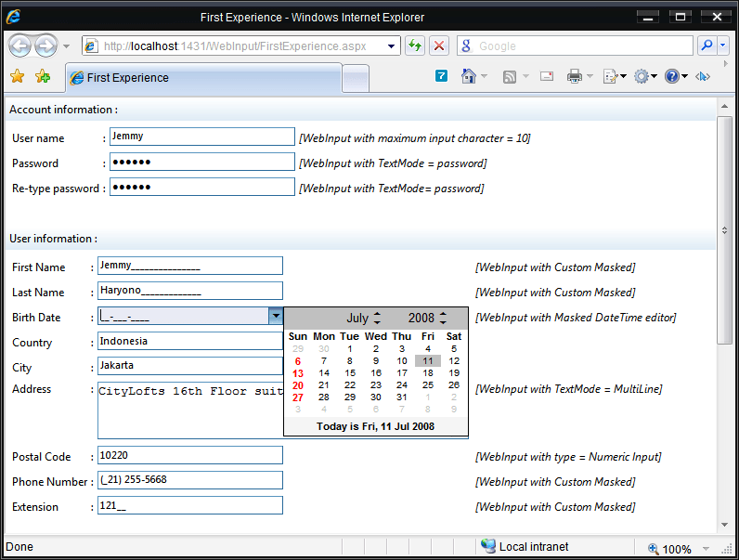739x560 pixels.
Task: Click the Help question mark icon
Action: [x=671, y=77]
